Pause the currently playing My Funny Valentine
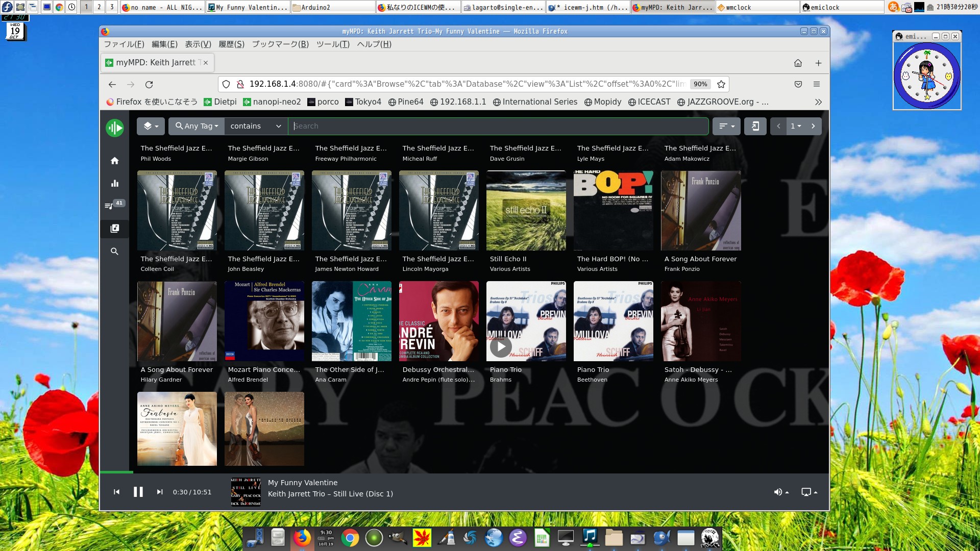This screenshot has height=551, width=980. pyautogui.click(x=138, y=491)
